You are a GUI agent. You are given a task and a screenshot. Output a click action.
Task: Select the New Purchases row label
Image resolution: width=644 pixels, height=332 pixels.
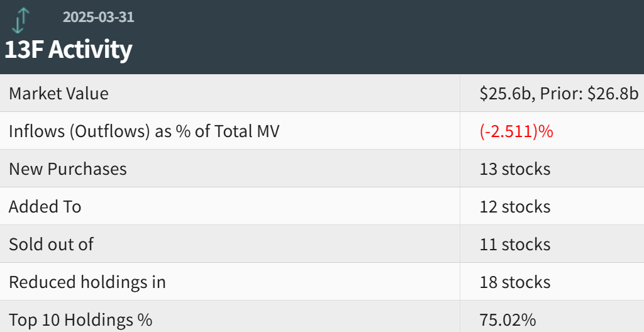coord(67,169)
